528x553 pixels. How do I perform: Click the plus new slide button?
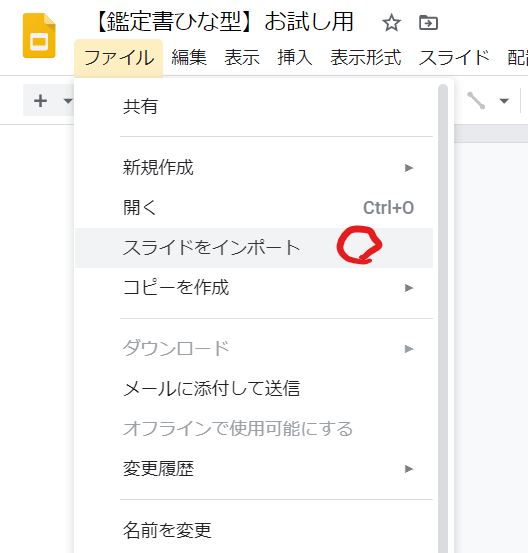[41, 101]
